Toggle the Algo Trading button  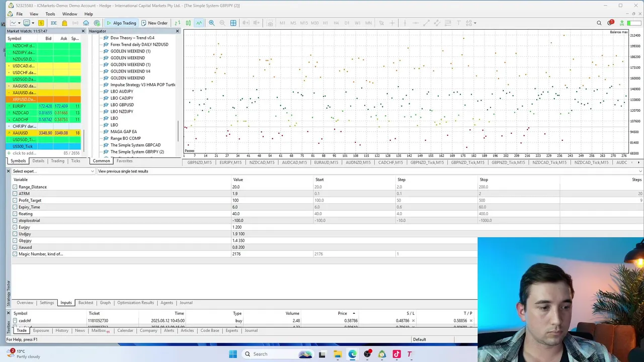121,23
